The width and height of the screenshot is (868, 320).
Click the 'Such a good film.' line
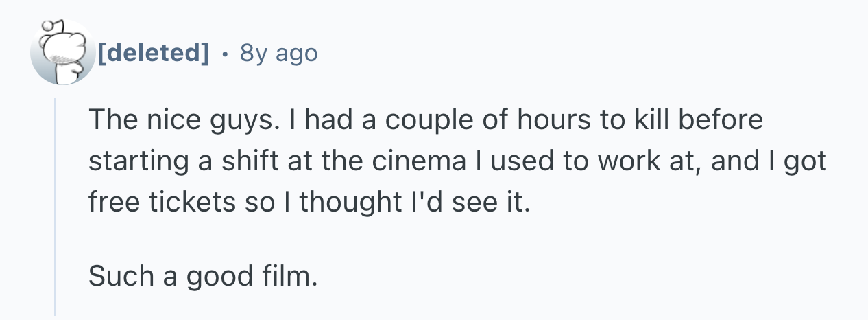tap(204, 276)
